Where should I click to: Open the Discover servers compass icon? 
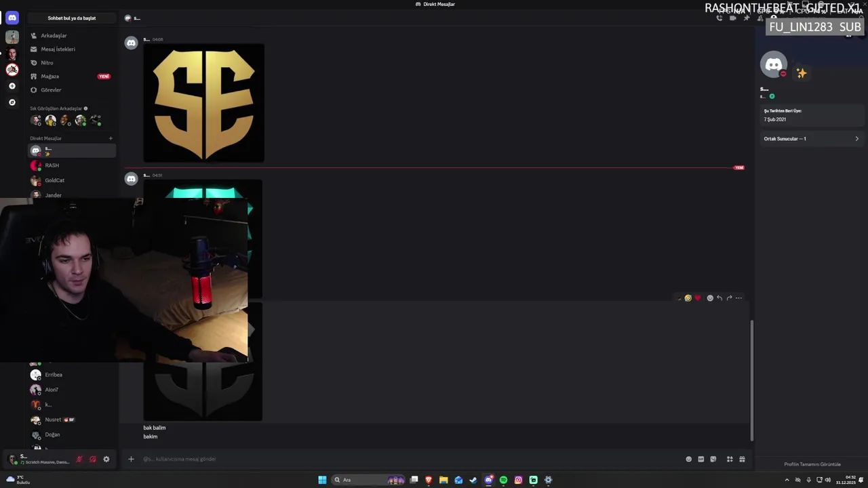click(x=12, y=102)
